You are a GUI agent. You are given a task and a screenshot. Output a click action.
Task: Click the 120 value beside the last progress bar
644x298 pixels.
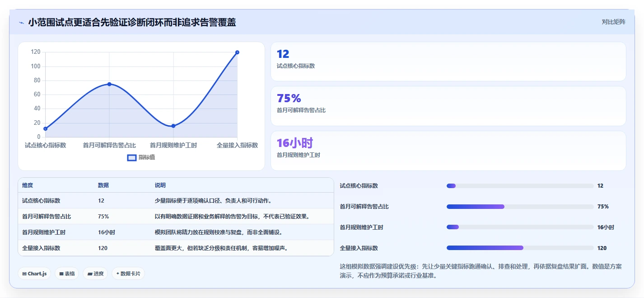[602, 248]
